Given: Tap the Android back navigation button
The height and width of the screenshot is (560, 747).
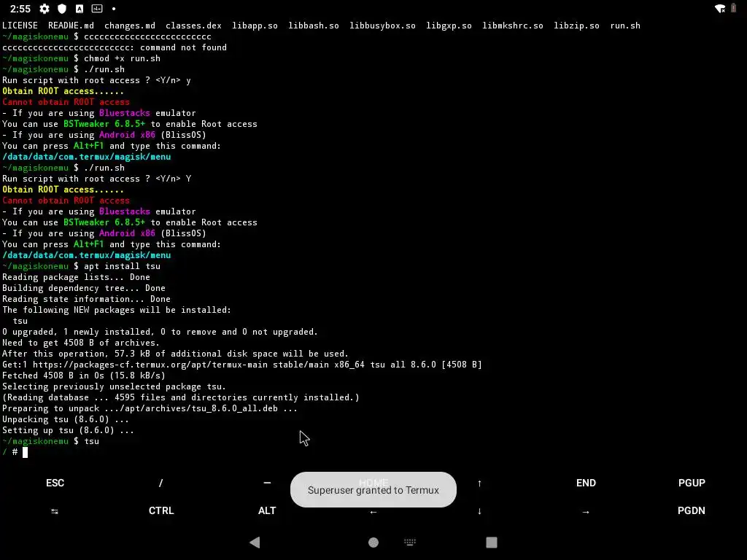Looking at the screenshot, I should click(255, 542).
